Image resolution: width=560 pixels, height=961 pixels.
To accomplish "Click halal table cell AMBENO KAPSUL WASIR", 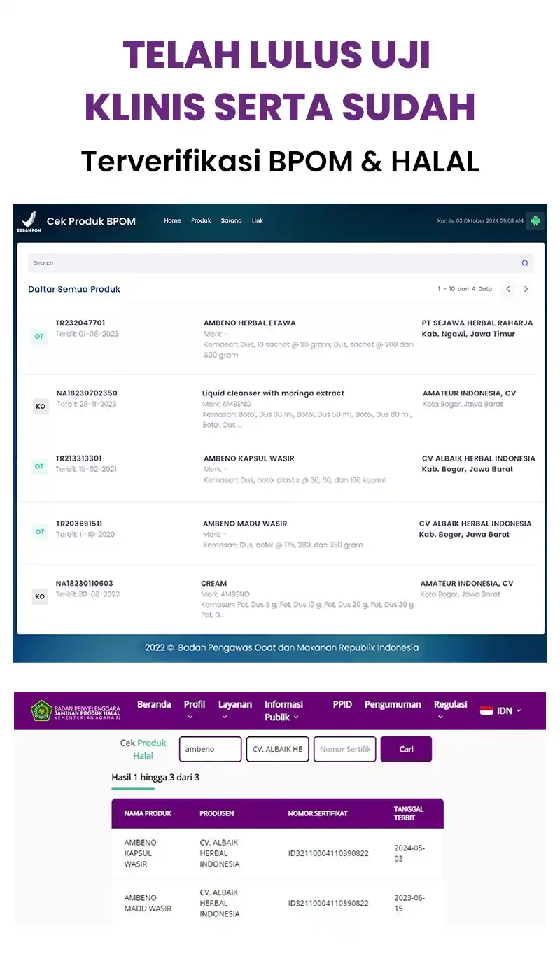I will click(141, 853).
